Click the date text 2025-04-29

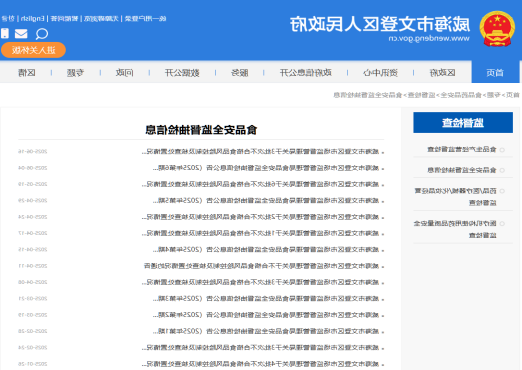[33, 201]
